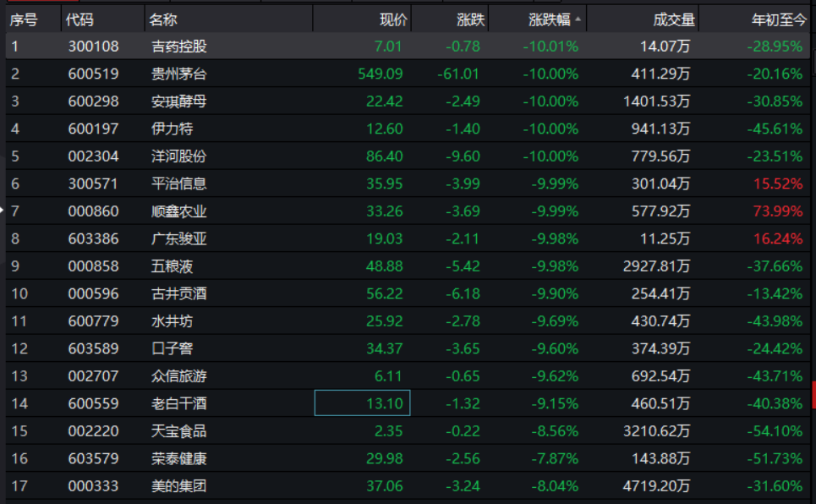Select stock code 600197
Image resolution: width=816 pixels, height=504 pixels.
[93, 129]
